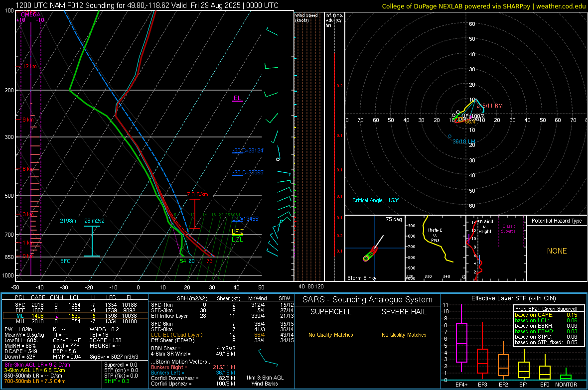
Task: Select the EF2 axis label
Action: (503, 385)
